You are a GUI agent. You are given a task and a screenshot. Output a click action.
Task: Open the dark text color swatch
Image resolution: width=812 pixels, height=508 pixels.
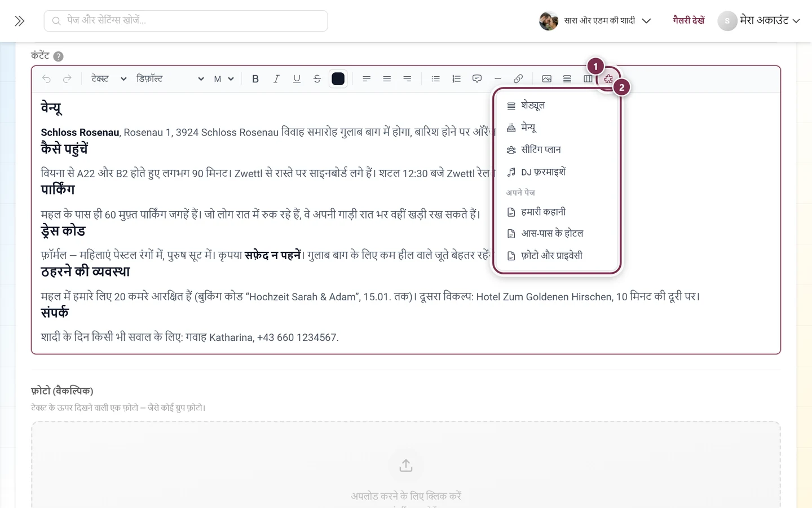(x=338, y=79)
